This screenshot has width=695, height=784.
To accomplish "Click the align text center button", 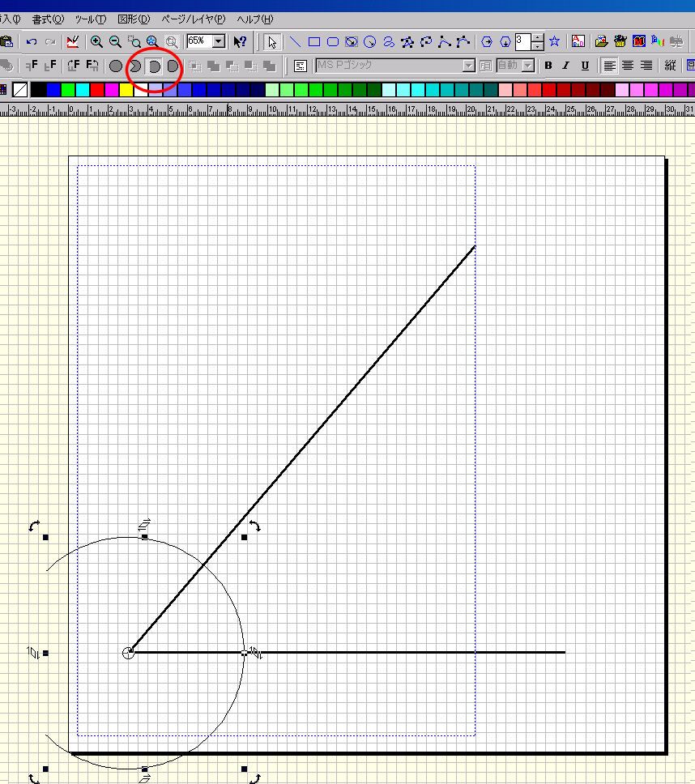I will [628, 66].
